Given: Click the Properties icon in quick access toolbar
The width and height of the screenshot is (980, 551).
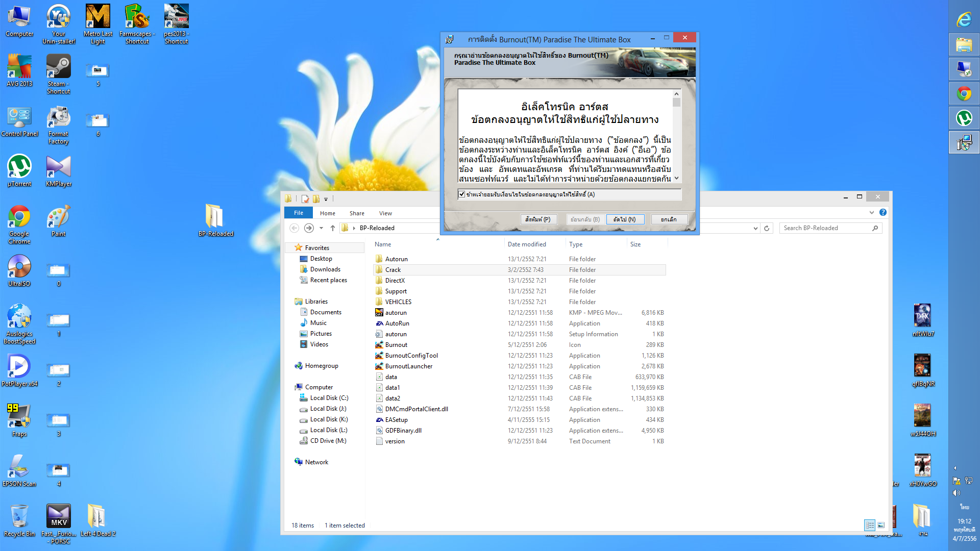Looking at the screenshot, I should 305,199.
